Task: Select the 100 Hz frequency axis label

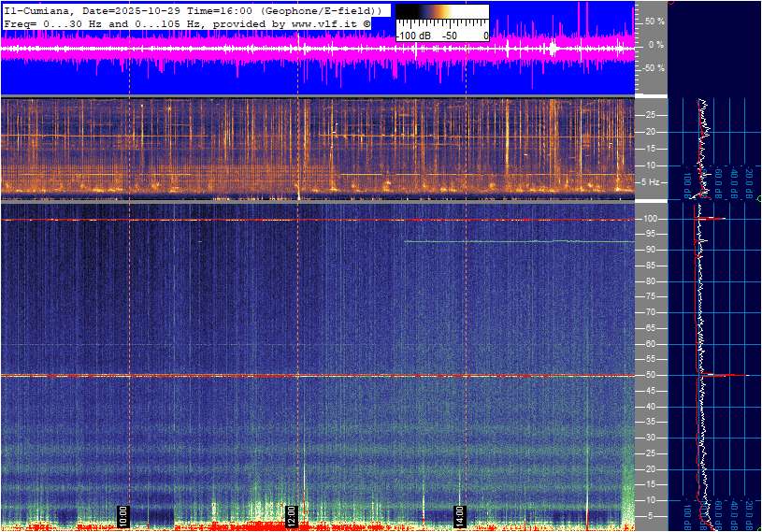Action: (650, 219)
